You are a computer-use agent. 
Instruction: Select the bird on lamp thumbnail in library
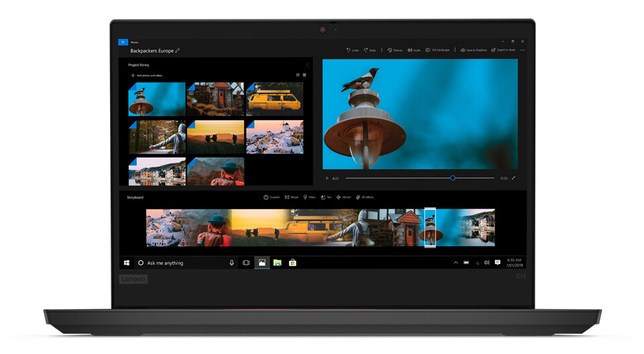tap(157, 99)
